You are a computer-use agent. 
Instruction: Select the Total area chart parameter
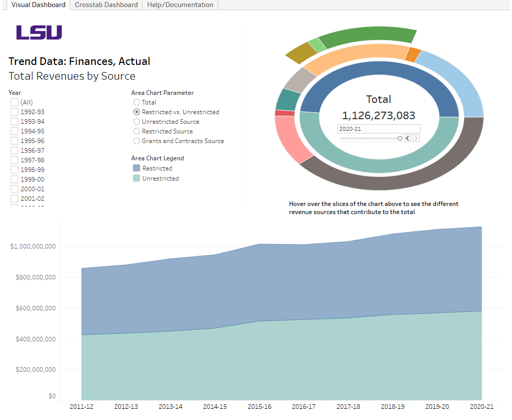pyautogui.click(x=136, y=102)
